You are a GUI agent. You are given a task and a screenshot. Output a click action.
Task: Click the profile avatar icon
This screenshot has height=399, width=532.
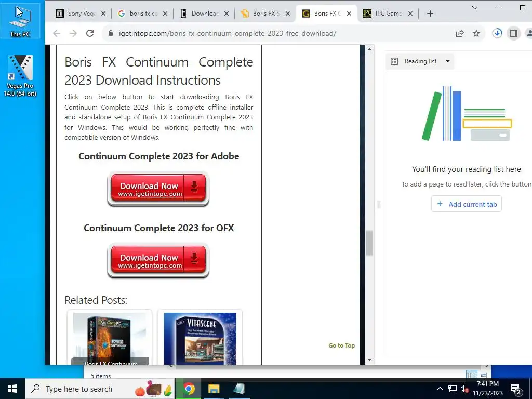529,33
